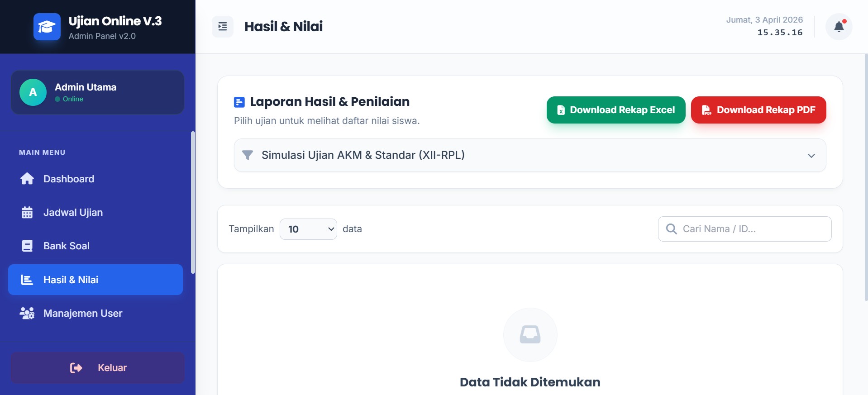Viewport: 868px width, 395px height.
Task: Go to Dashboard menu item
Action: 69,179
